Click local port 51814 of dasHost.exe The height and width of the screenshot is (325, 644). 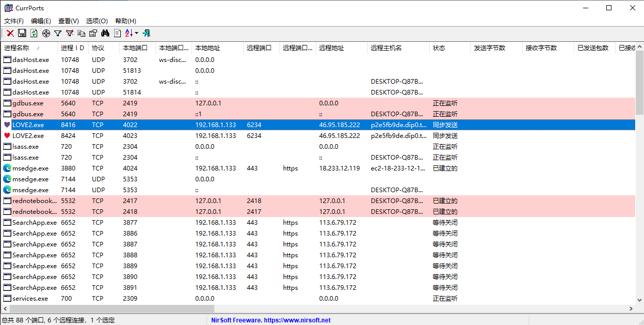[x=132, y=92]
